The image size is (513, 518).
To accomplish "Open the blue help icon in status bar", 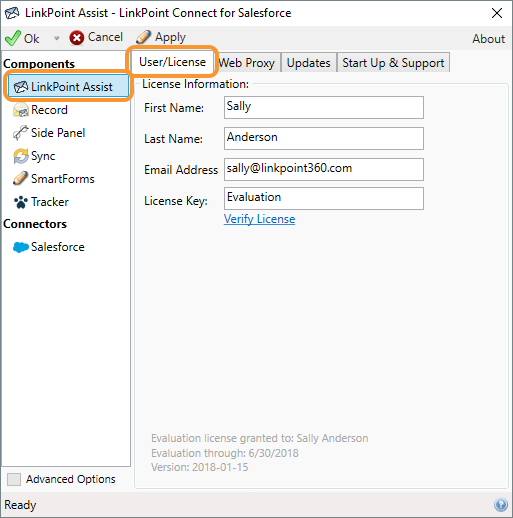I will [x=501, y=505].
